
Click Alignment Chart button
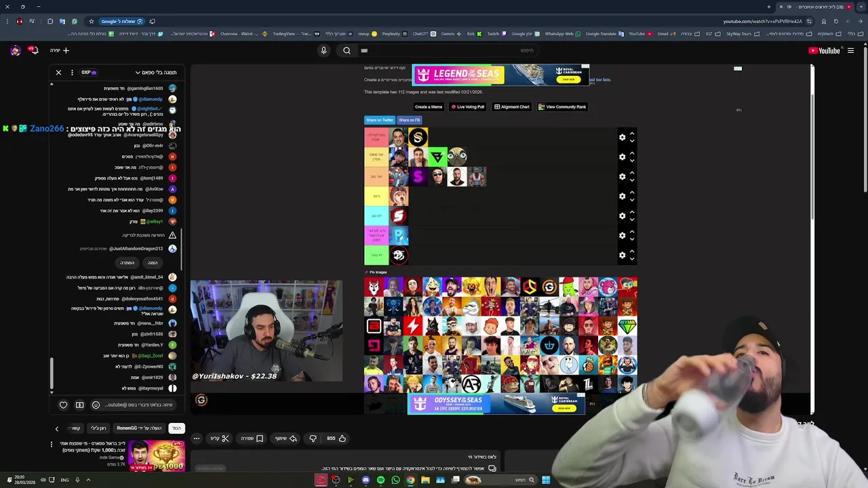tap(512, 106)
